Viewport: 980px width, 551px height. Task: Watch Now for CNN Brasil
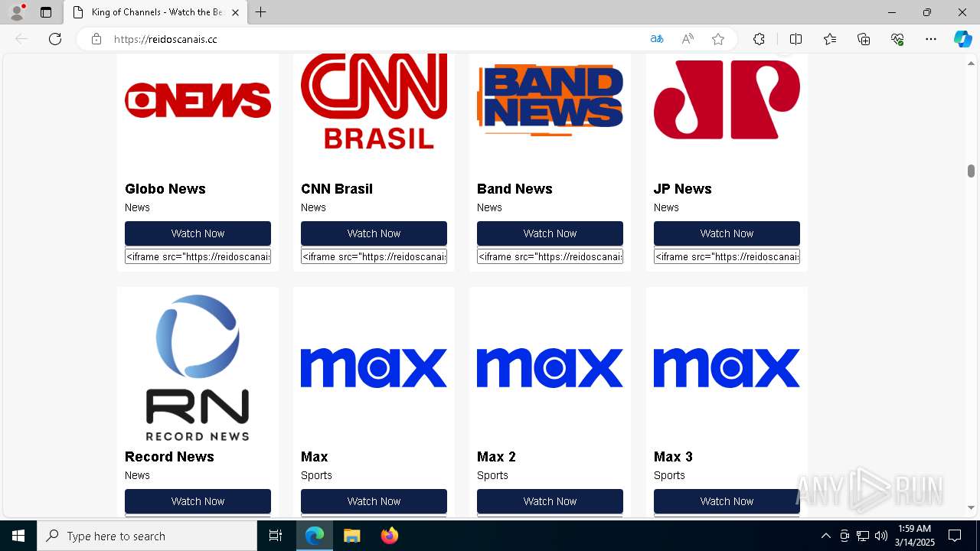tap(374, 233)
